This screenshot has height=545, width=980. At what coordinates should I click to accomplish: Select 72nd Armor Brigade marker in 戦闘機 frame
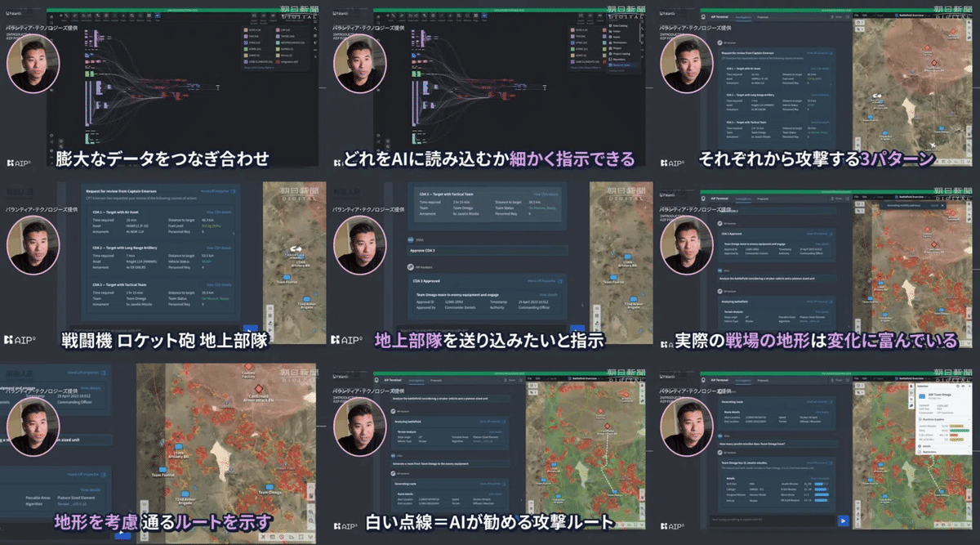(307, 299)
